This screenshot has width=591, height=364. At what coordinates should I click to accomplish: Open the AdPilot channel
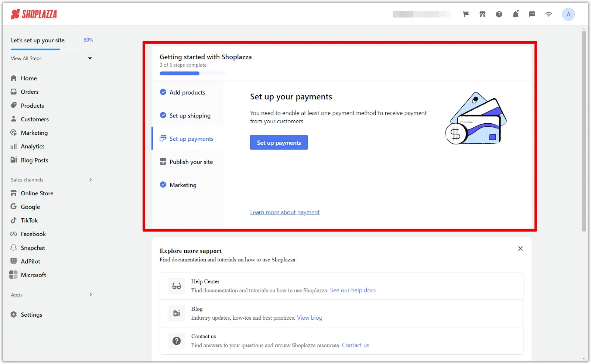(x=30, y=261)
